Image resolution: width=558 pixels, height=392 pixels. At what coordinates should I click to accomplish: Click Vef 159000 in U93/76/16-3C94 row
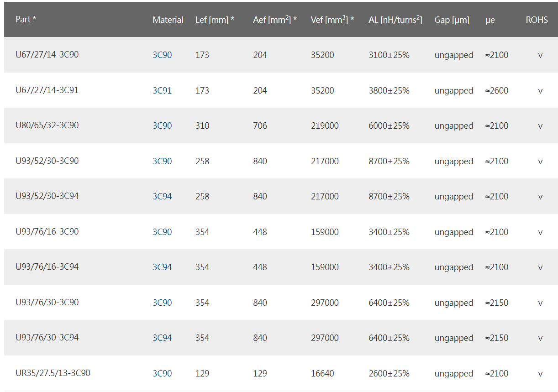325,267
